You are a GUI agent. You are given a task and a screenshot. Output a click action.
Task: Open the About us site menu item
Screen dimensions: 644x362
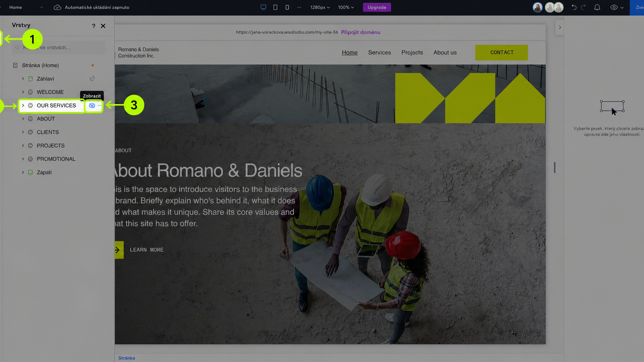(445, 52)
